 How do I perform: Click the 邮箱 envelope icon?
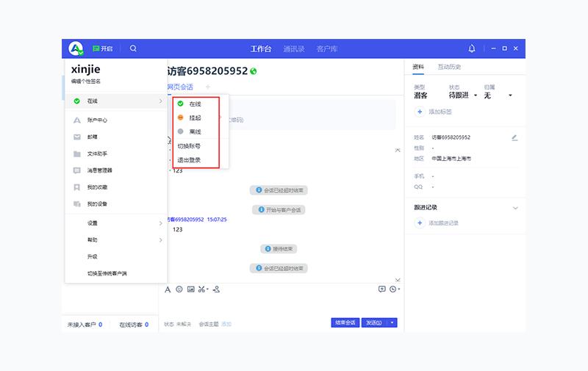point(77,137)
